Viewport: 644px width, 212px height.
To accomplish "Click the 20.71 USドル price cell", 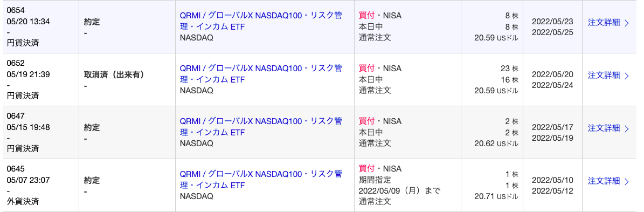I will (496, 196).
